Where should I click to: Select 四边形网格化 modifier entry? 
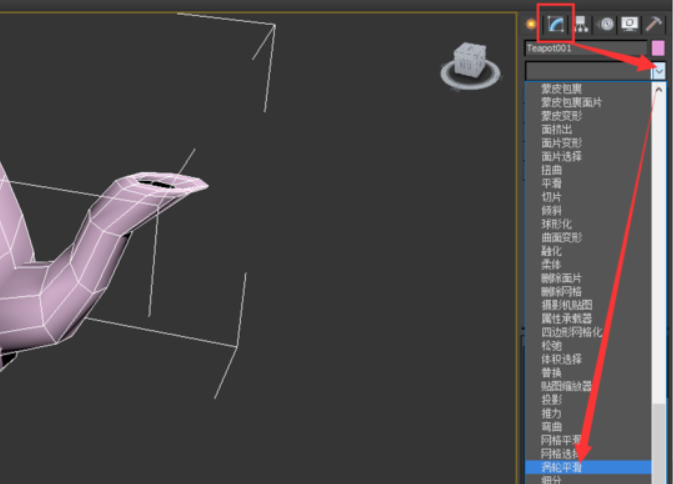click(568, 332)
